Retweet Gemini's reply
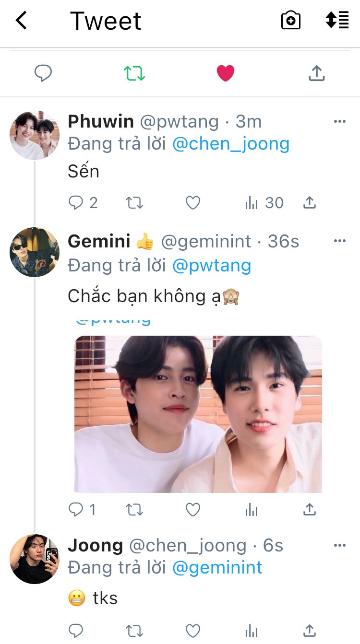Viewport: 360px width, 644px height. point(134,510)
